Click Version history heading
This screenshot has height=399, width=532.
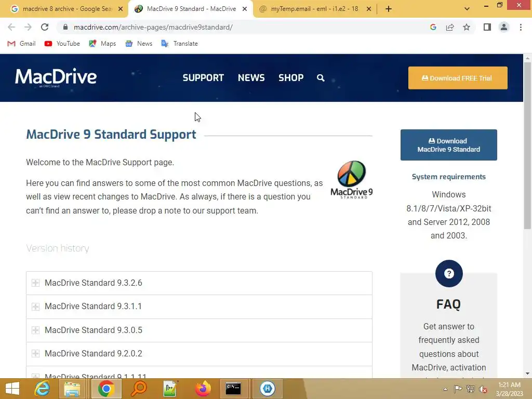[58, 248]
